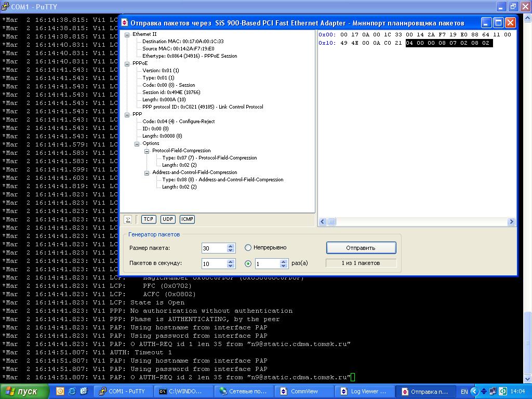Click the TCP packet template button
Image resolution: width=532 pixels, height=399 pixels.
(x=149, y=219)
